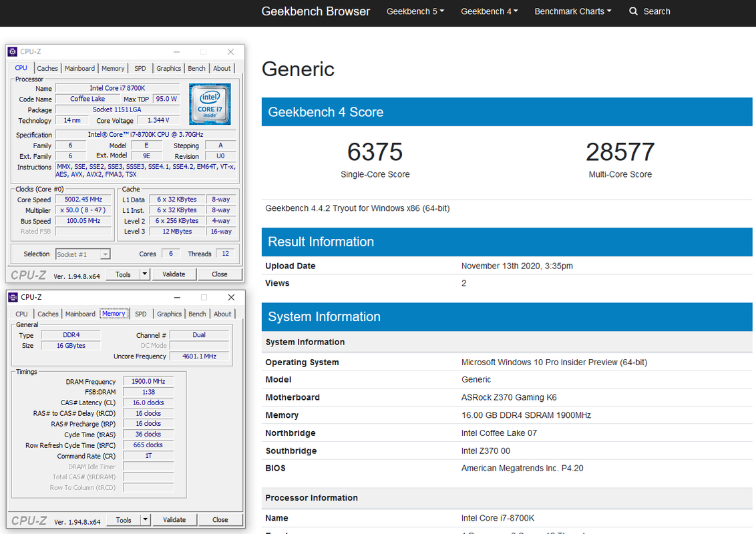The image size is (756, 534).
Task: Open Mainboard tab in top CPU-Z window
Action: click(x=79, y=69)
